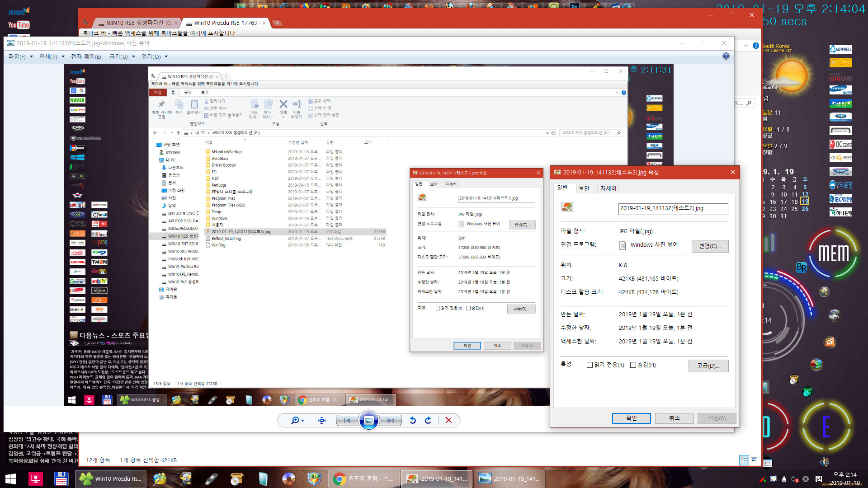Click 취소 in the properties dialog
Image resolution: width=868 pixels, height=488 pixels.
pos(675,418)
